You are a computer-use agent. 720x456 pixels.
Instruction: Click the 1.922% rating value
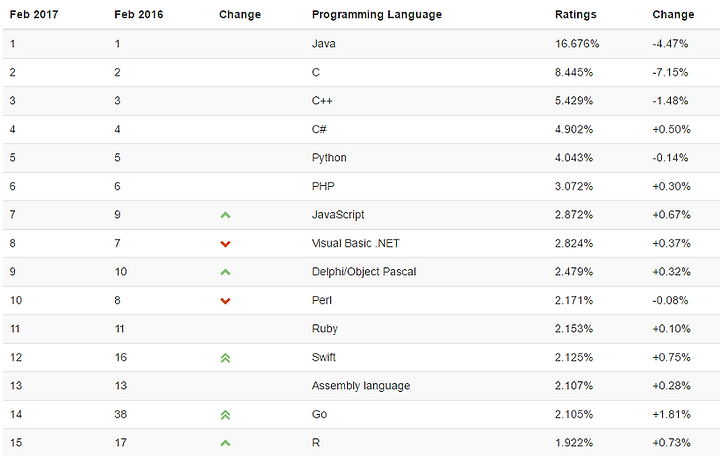click(x=574, y=442)
